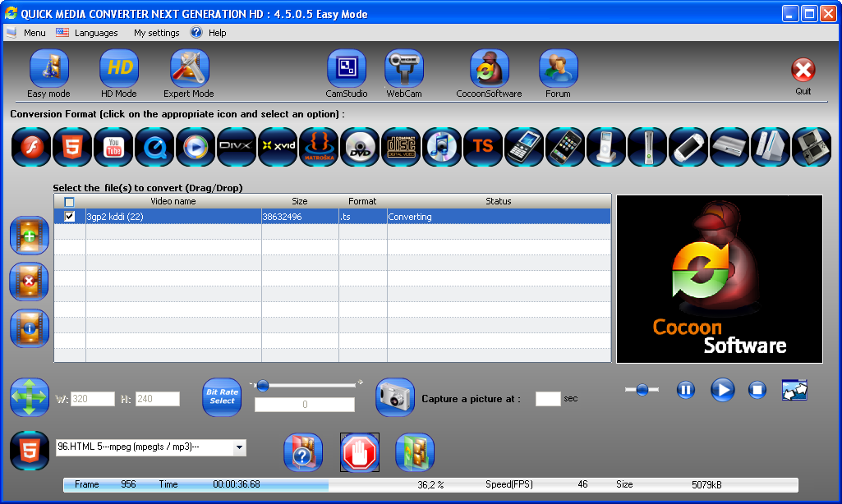The image size is (842, 504).
Task: Click the height H field
Action: pos(158,399)
